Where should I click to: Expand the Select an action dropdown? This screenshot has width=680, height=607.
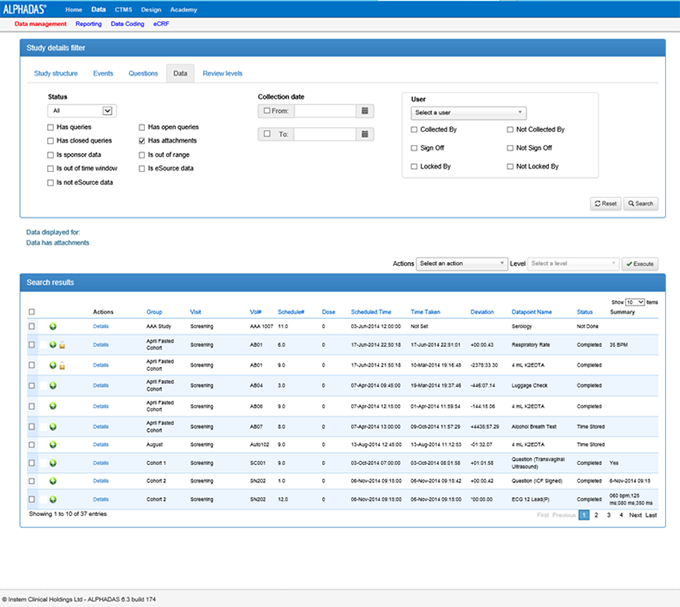point(462,264)
